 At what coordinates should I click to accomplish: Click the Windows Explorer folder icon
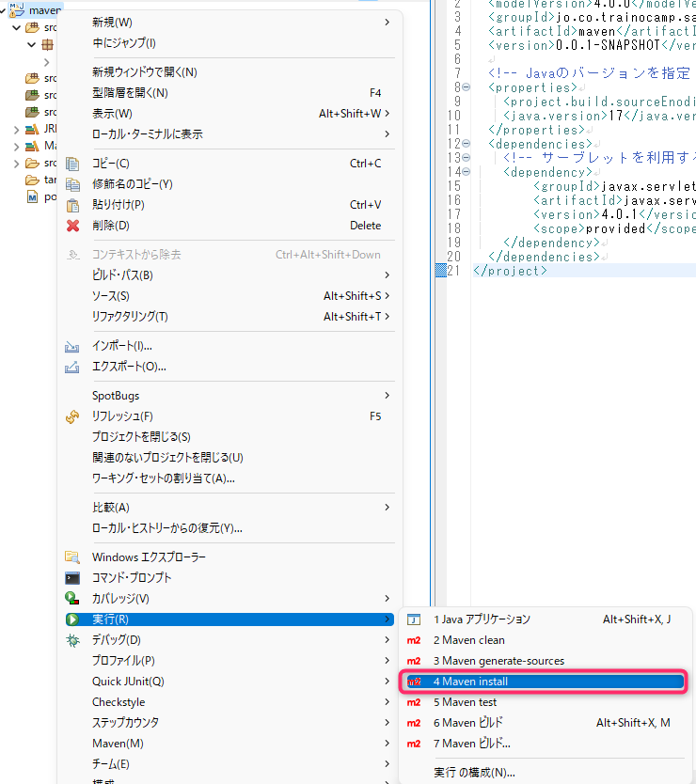(x=72, y=557)
